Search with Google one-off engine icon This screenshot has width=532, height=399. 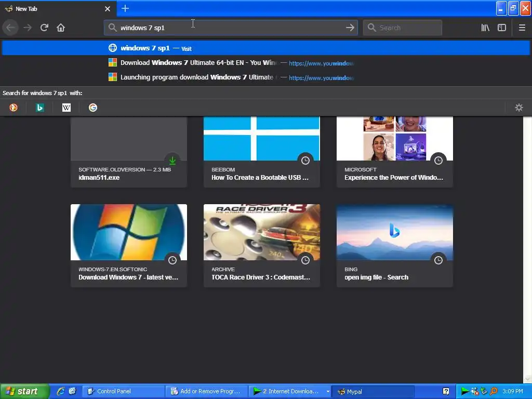tap(93, 108)
